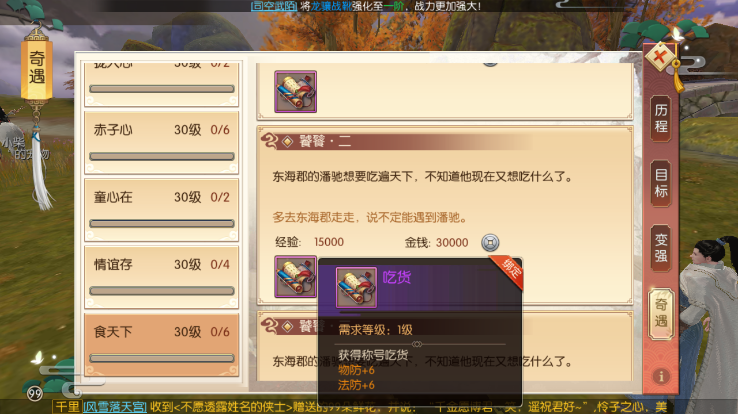Select the scroll reward icon under 饕餮·二
The width and height of the screenshot is (738, 414).
(296, 277)
